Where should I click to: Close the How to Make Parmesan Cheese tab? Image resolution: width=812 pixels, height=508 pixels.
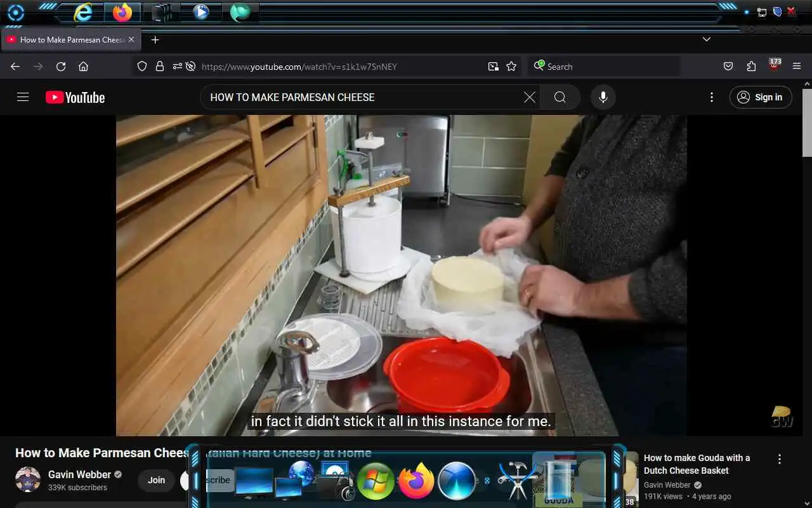click(x=131, y=39)
